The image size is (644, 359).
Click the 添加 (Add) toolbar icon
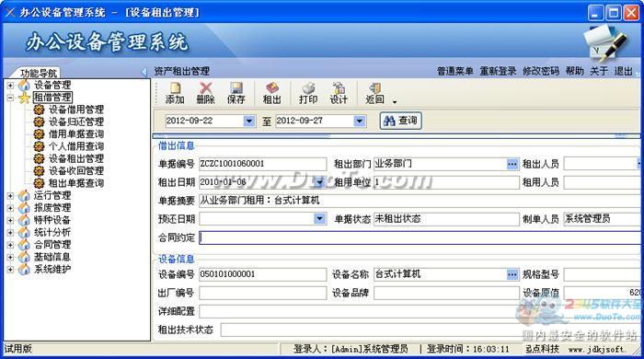tap(175, 93)
